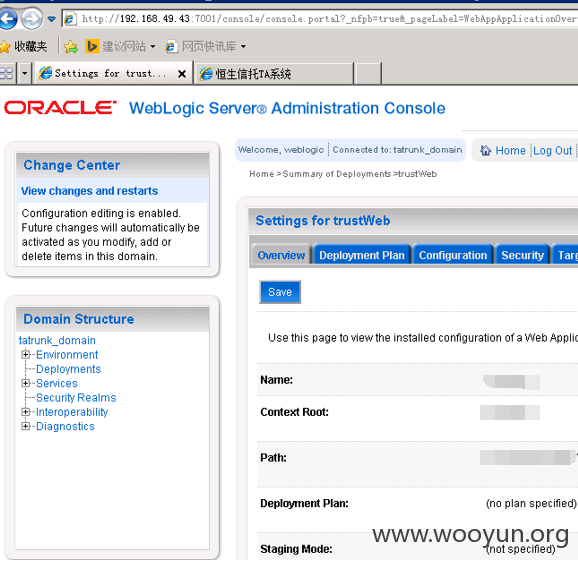Click the favorites star icon 收藏夹

[x=23, y=46]
